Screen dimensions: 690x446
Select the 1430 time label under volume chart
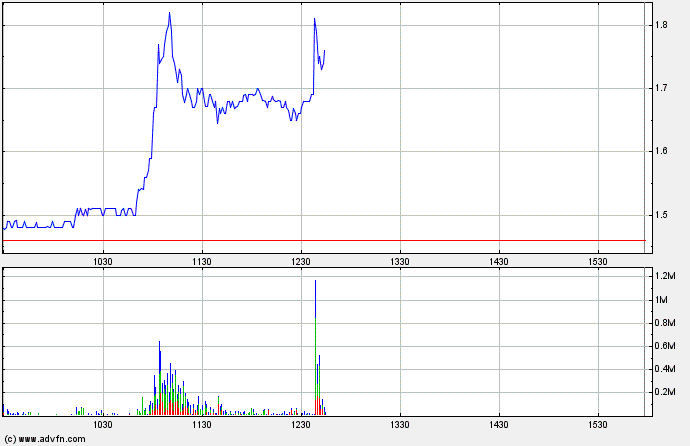click(498, 426)
